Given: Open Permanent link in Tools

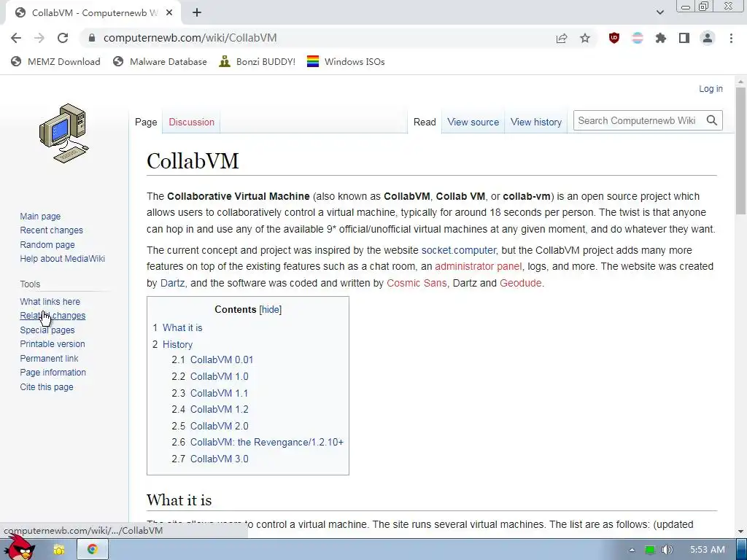Looking at the screenshot, I should point(49,359).
